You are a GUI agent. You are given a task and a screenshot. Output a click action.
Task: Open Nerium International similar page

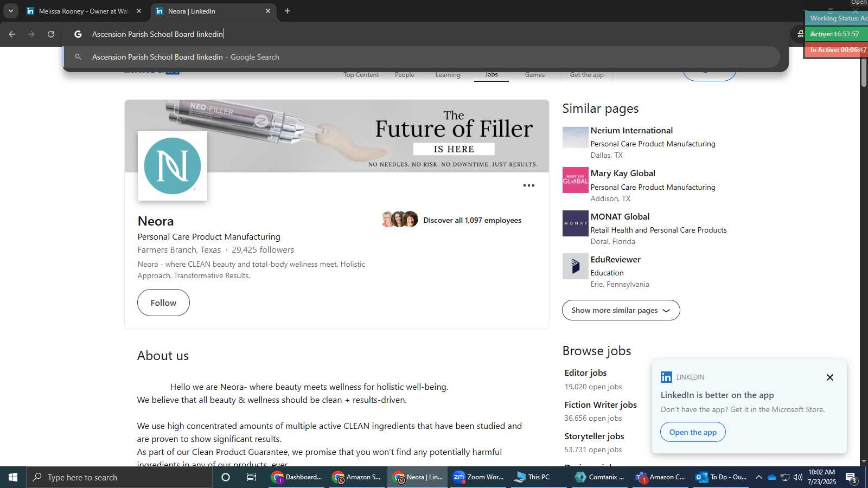[x=631, y=131]
